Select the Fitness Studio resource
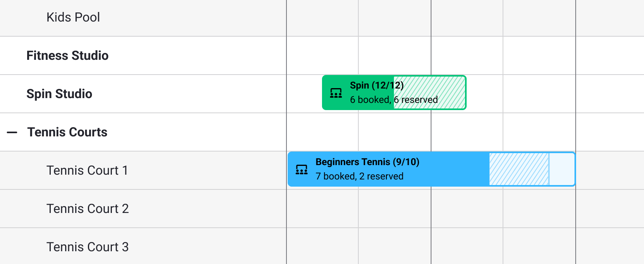644x264 pixels. (x=68, y=56)
